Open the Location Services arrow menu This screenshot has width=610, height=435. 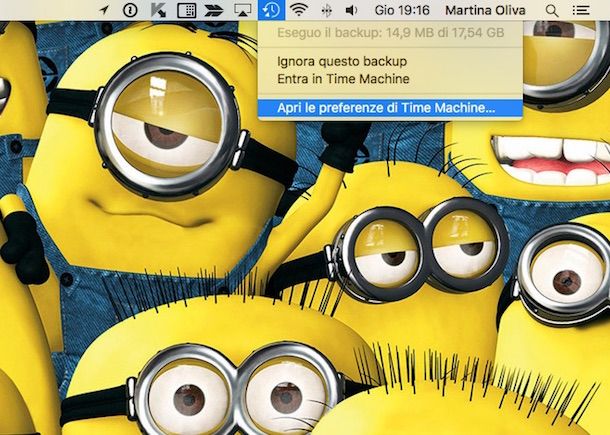[x=104, y=10]
